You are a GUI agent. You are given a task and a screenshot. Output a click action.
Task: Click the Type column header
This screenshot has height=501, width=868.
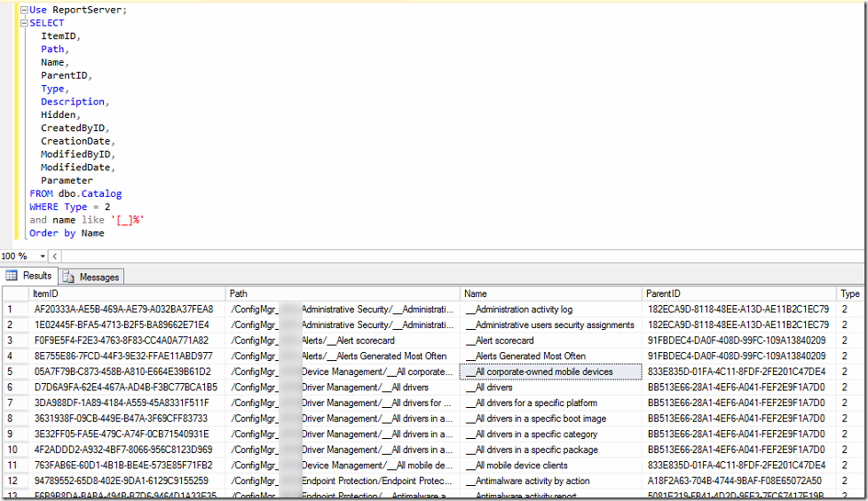point(849,294)
